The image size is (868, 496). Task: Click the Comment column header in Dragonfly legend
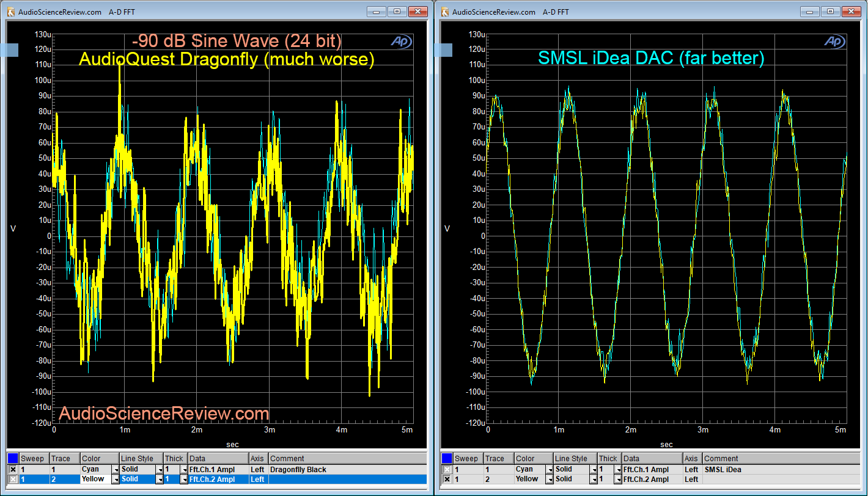tap(347, 459)
